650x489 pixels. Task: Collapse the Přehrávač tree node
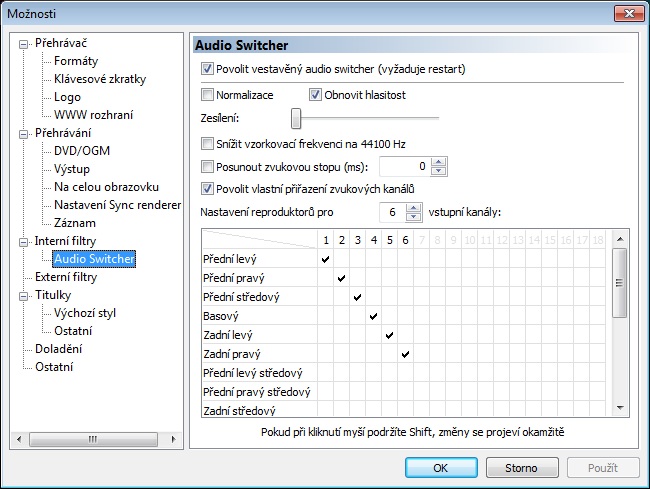pos(24,44)
